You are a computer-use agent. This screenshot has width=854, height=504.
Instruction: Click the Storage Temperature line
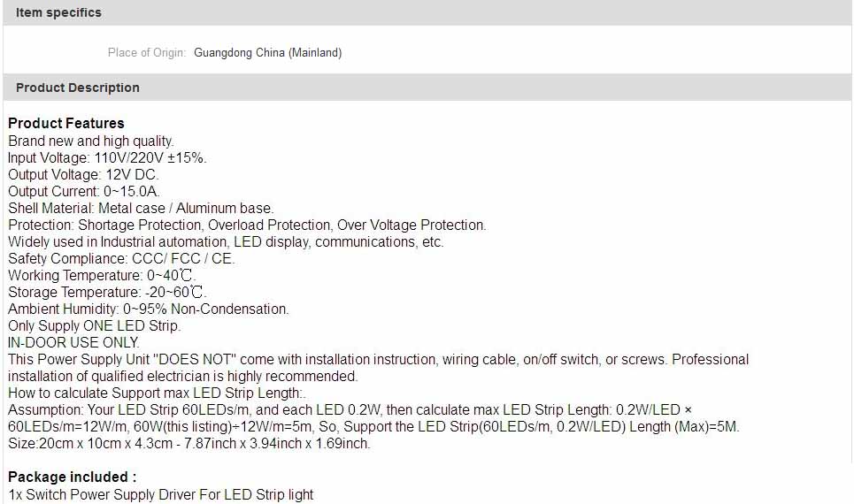pos(108,292)
